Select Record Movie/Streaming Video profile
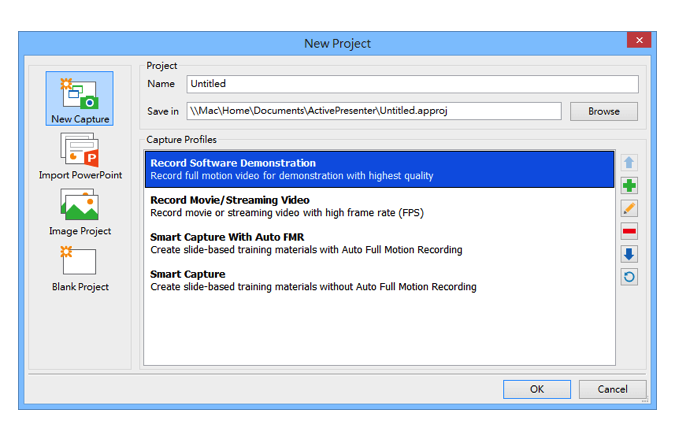 379,206
